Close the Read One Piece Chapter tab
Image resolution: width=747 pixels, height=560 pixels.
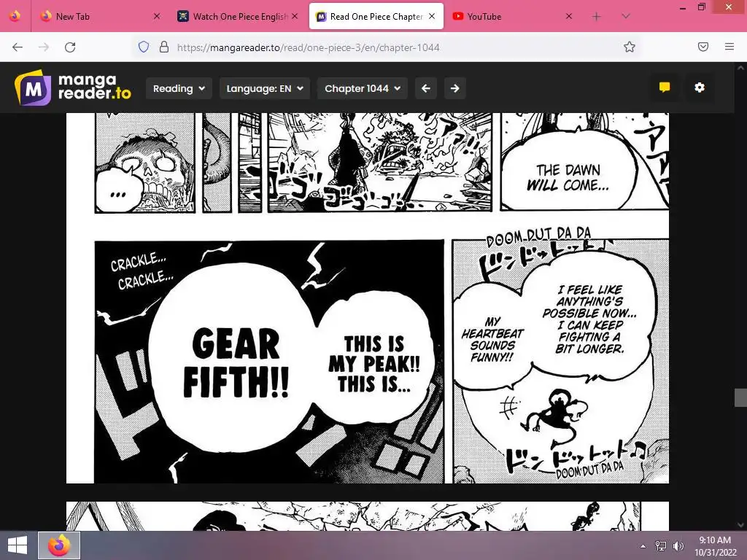(x=432, y=16)
